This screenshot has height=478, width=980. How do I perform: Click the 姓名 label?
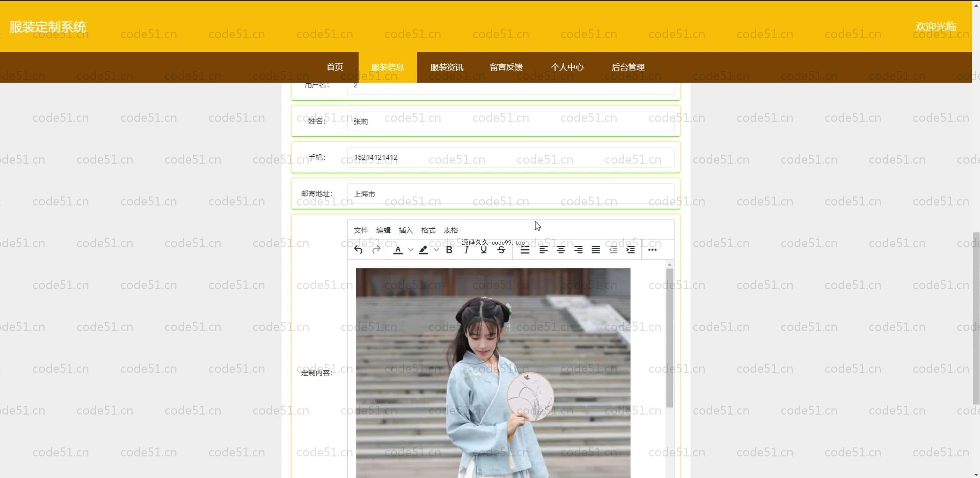coord(317,121)
